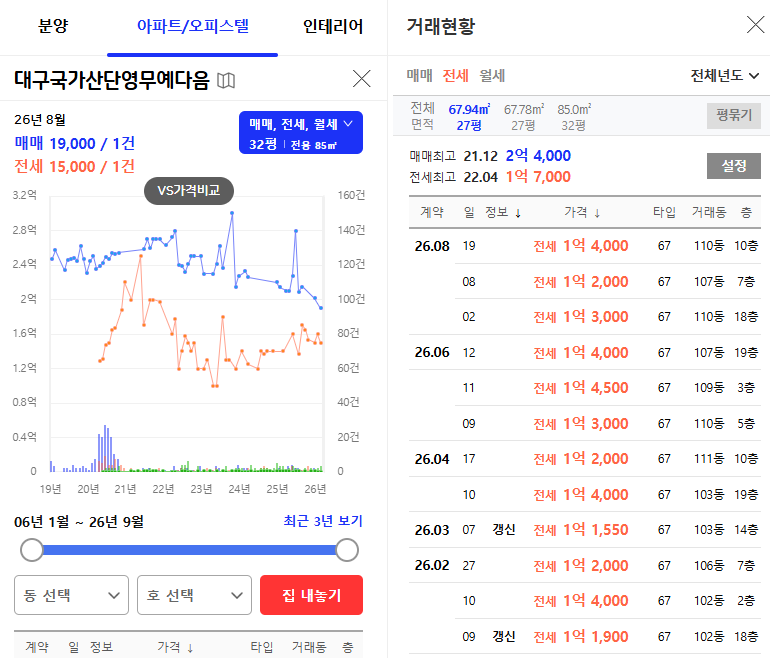The width and height of the screenshot is (770, 658).
Task: Select 85.0㎡ 32평 area filter
Action: (574, 117)
